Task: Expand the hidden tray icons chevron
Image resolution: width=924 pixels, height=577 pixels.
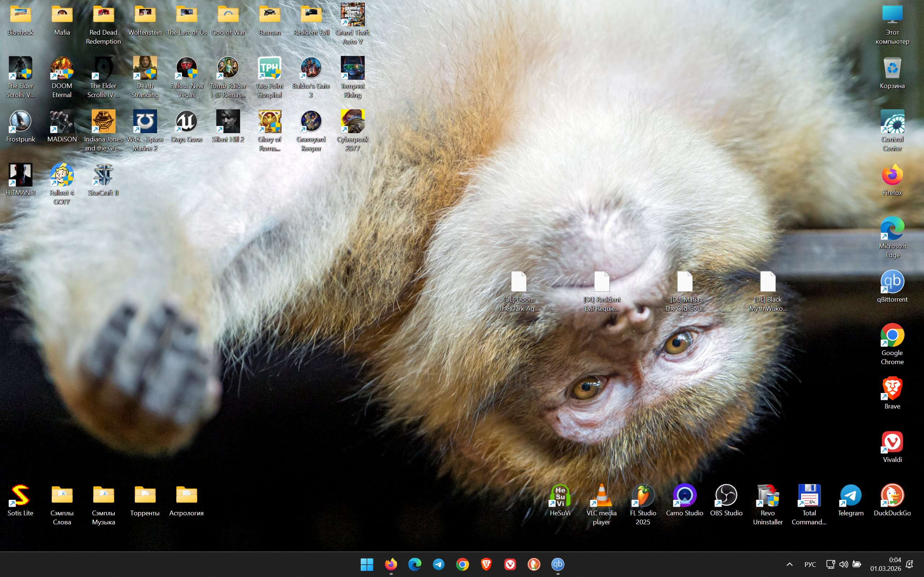Action: [x=790, y=564]
